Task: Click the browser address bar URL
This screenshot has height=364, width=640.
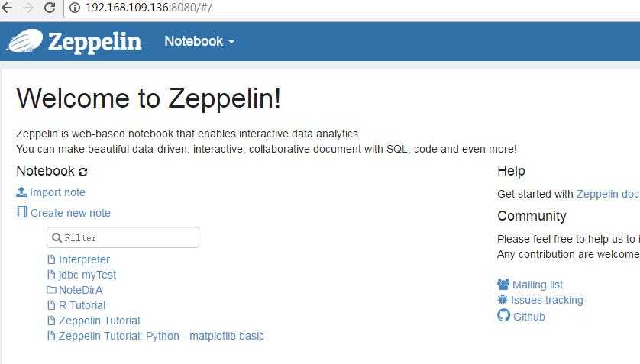Action: click(149, 8)
